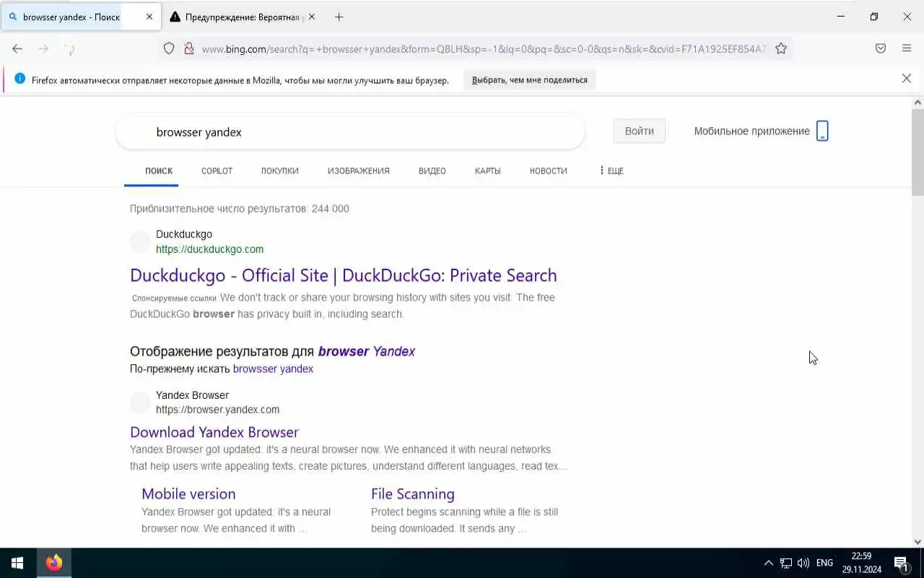Open the Download Yandex Browser result
924x578 pixels.
pos(214,432)
